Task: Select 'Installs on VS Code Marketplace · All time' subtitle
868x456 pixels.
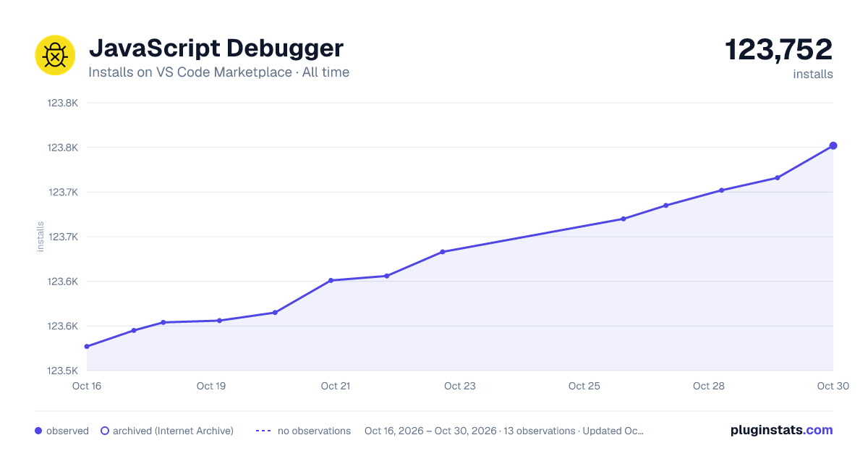Action: click(x=218, y=72)
